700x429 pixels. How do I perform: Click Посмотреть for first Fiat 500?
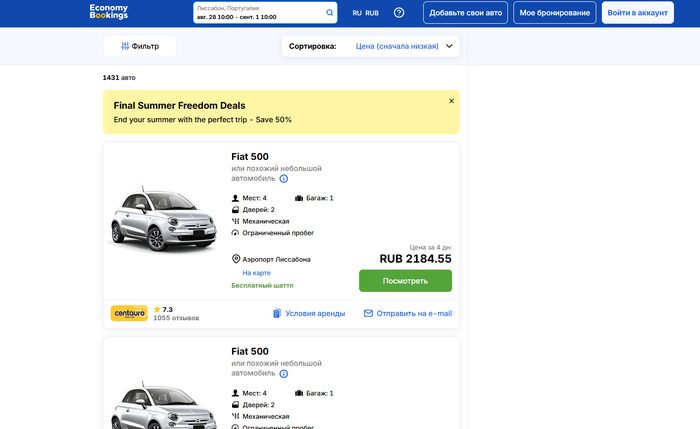point(405,281)
